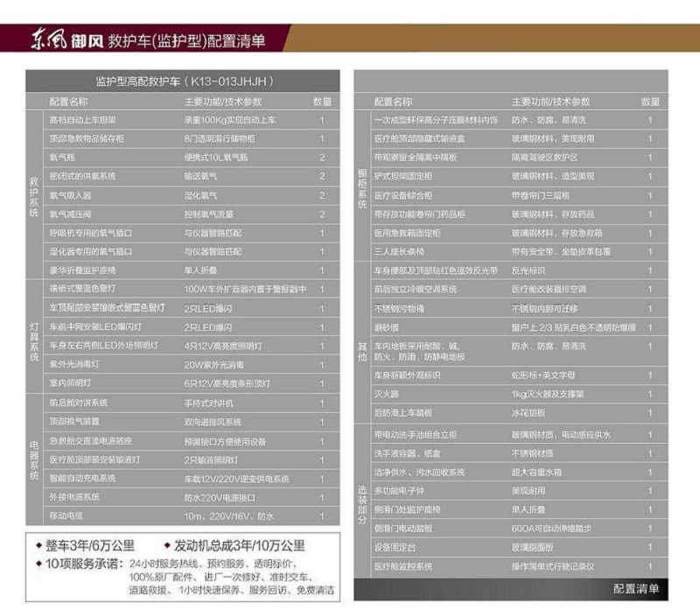Select the '隔离驾驶区救护区' description
The image size is (700, 610).
[544, 158]
